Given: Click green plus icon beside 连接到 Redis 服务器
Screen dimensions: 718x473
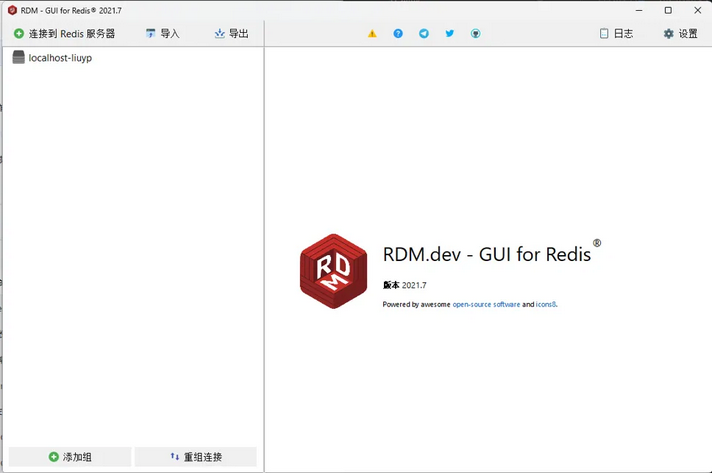Looking at the screenshot, I should pyautogui.click(x=19, y=33).
